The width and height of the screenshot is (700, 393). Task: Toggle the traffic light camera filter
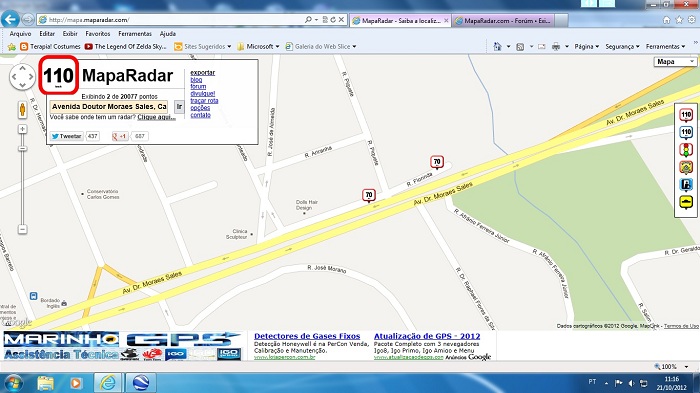tap(686, 150)
